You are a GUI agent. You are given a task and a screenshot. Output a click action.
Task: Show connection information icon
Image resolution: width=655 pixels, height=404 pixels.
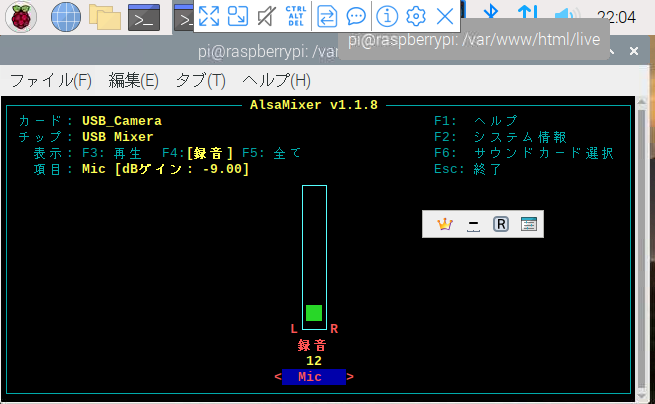click(x=387, y=16)
